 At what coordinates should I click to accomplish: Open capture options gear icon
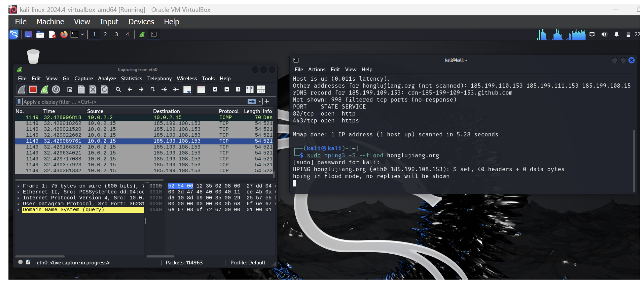click(x=56, y=90)
